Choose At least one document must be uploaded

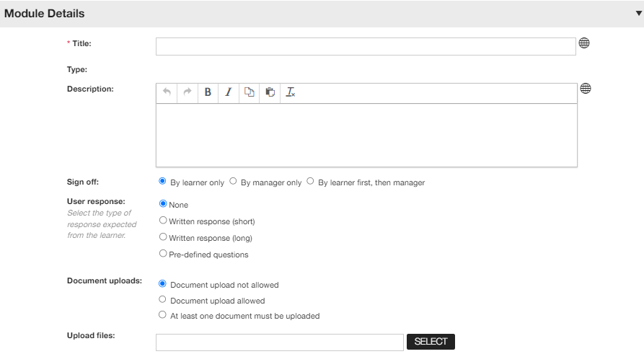pos(162,315)
